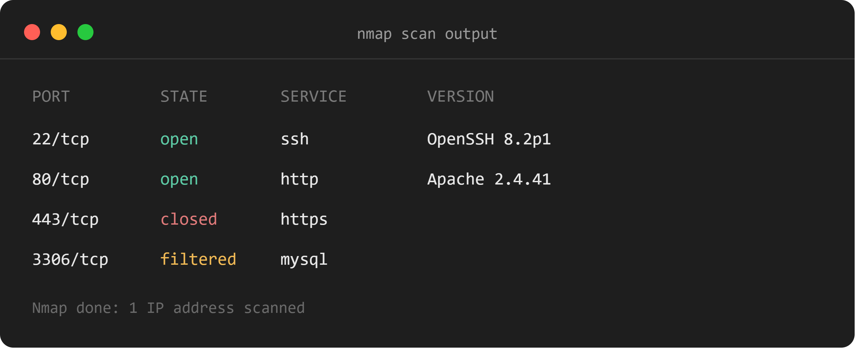Select the 3306/tcp port entry

(x=70, y=260)
